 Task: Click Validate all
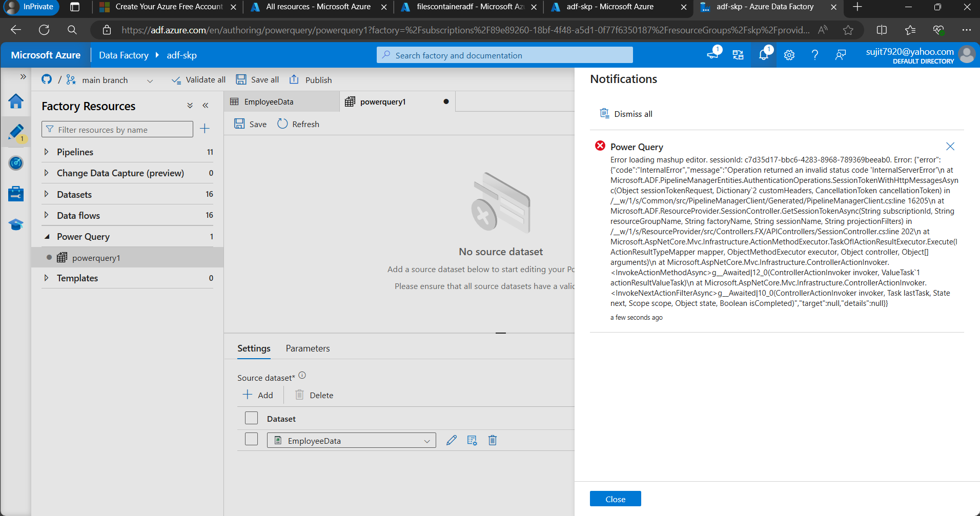tap(198, 80)
